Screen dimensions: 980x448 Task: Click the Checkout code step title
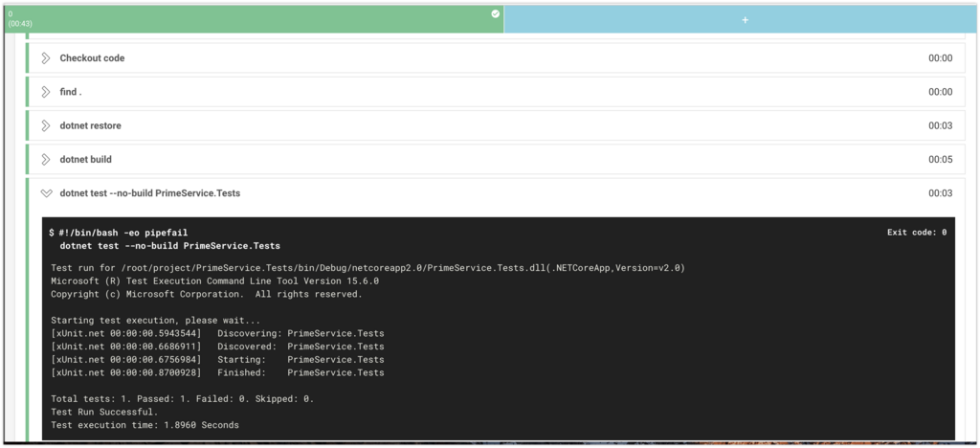[92, 58]
